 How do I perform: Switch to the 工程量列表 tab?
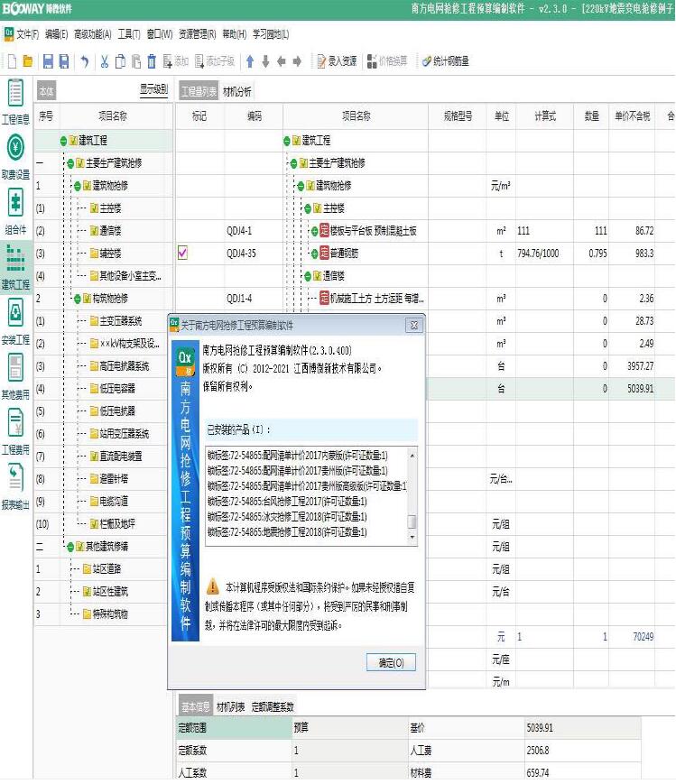(199, 91)
